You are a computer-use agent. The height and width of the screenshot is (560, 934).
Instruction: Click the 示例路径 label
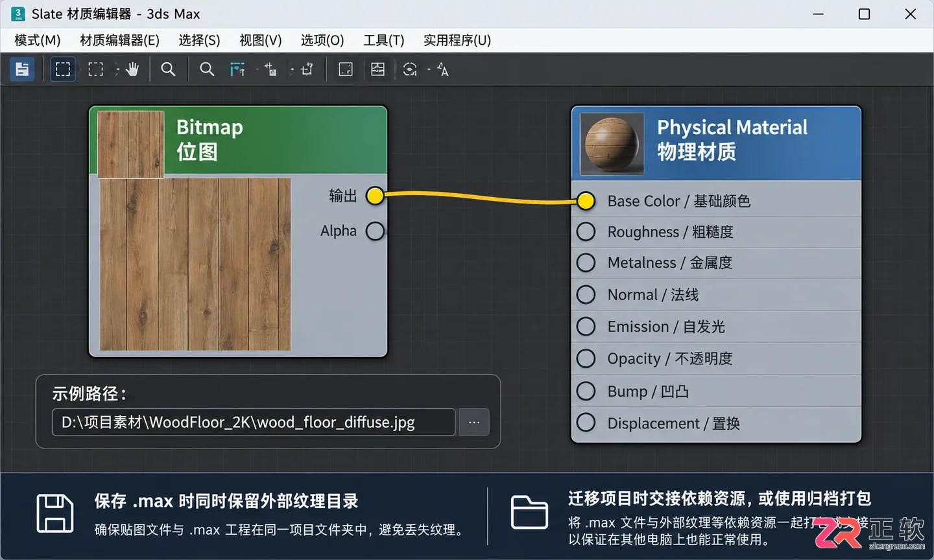(90, 393)
